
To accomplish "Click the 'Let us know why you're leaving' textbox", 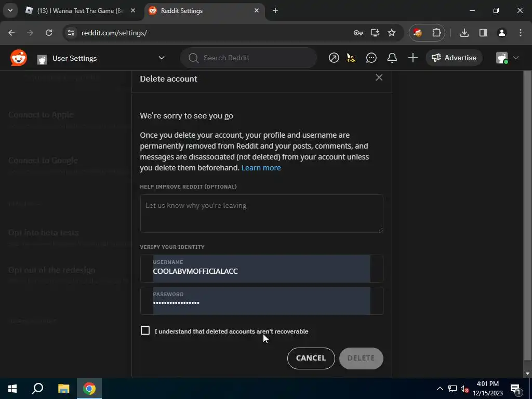I will [x=262, y=214].
